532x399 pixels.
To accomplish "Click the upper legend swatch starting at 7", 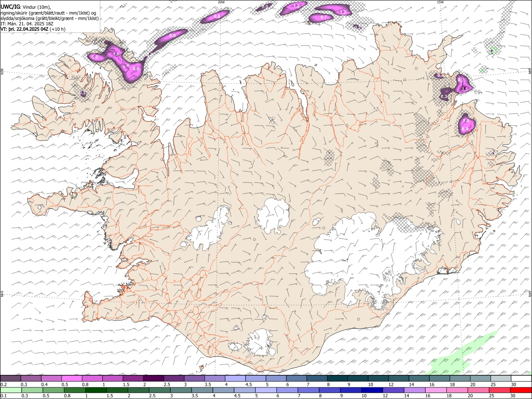I will pos(317,378).
